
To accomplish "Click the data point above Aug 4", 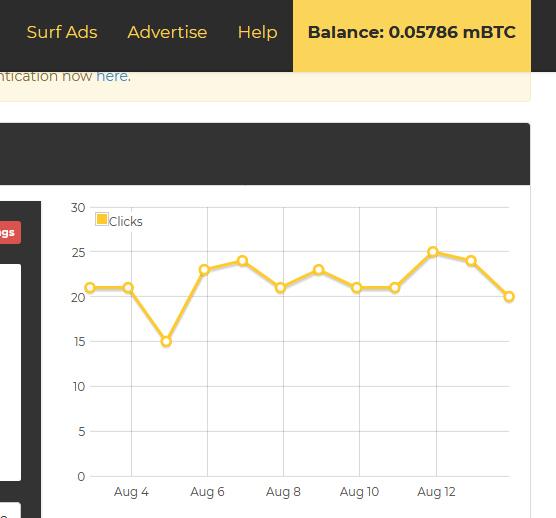I will pos(128,288).
